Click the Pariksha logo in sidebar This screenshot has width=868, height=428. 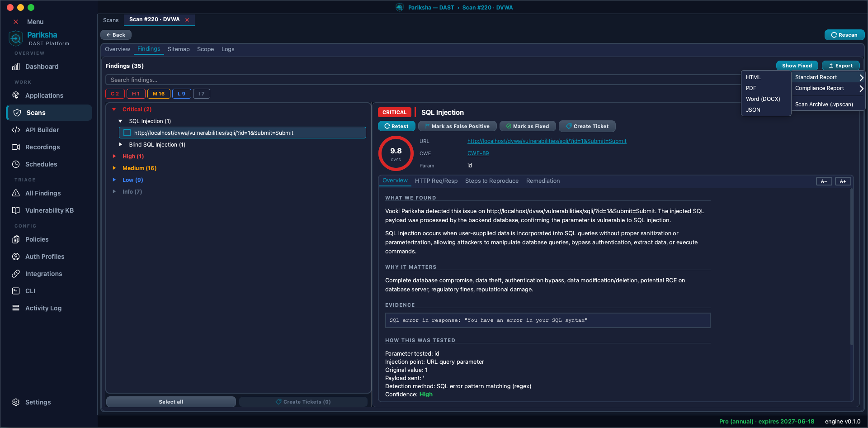click(16, 38)
